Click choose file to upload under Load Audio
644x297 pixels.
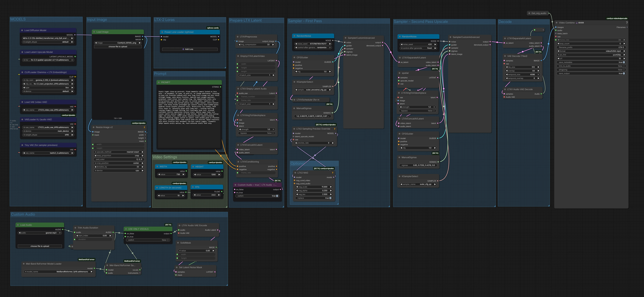(x=40, y=246)
